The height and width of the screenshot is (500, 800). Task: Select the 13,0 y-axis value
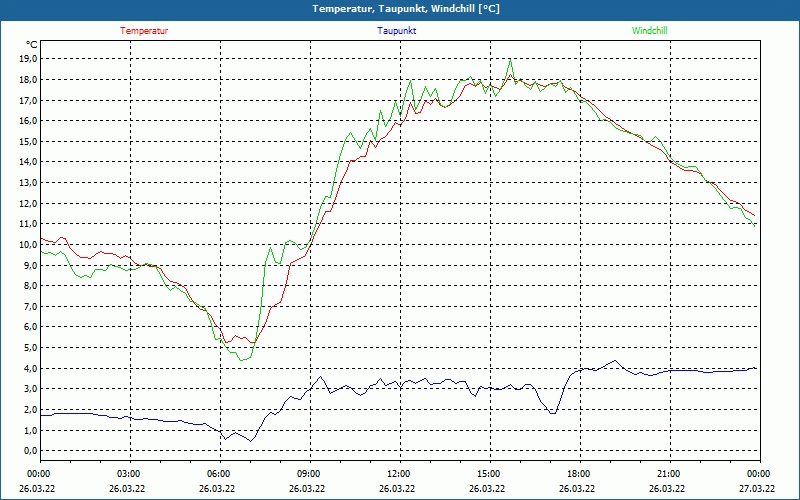tap(28, 183)
